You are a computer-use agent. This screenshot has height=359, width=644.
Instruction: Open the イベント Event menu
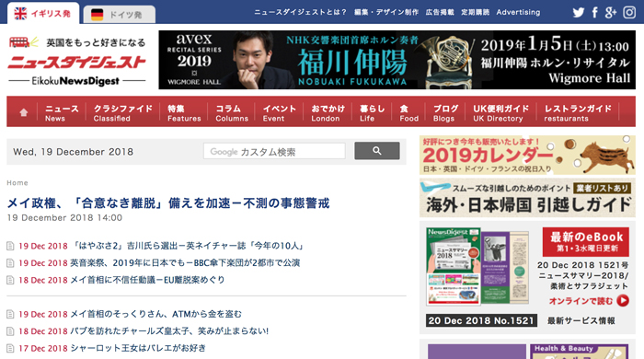point(280,112)
